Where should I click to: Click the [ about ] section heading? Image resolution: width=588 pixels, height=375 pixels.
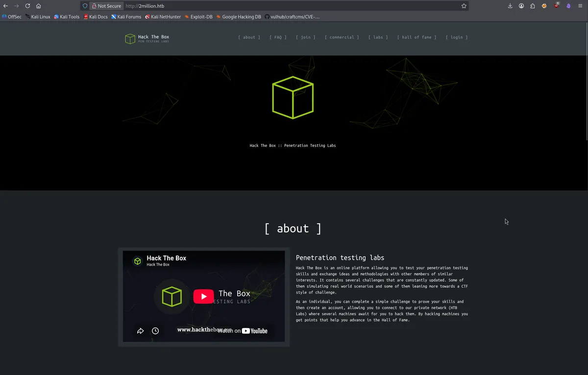[293, 229]
